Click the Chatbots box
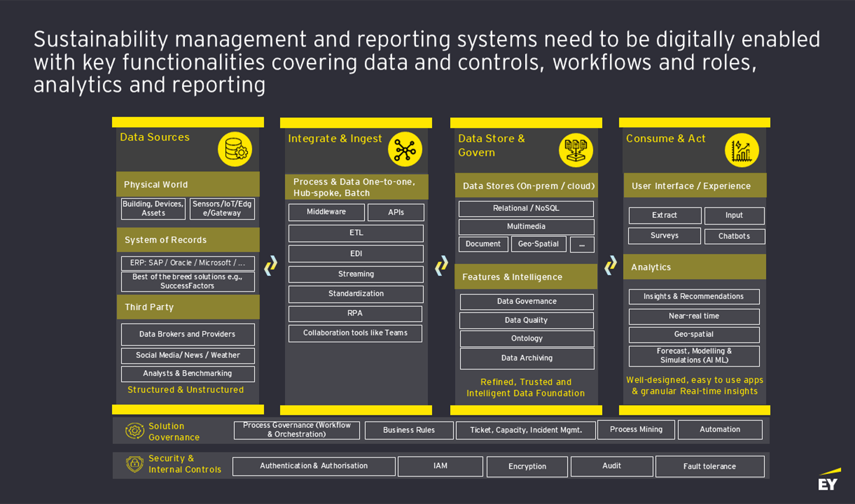Image resolution: width=855 pixels, height=504 pixels. pyautogui.click(x=734, y=236)
